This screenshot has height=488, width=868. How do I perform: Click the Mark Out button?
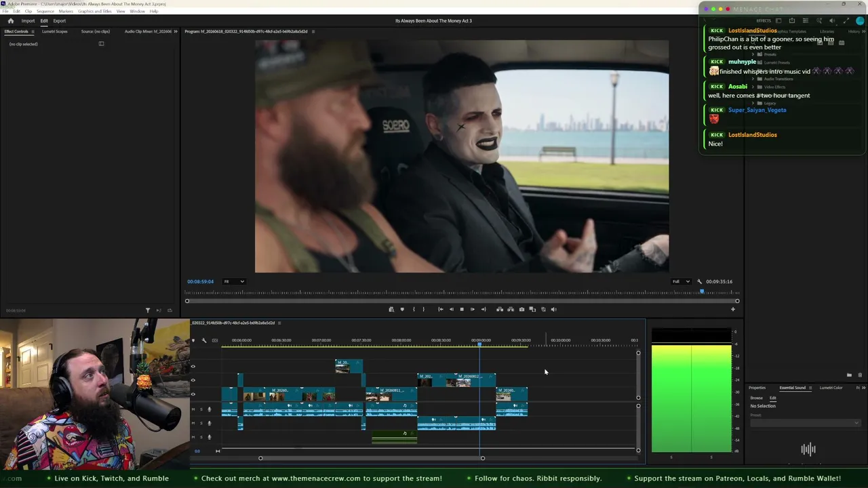coord(424,310)
